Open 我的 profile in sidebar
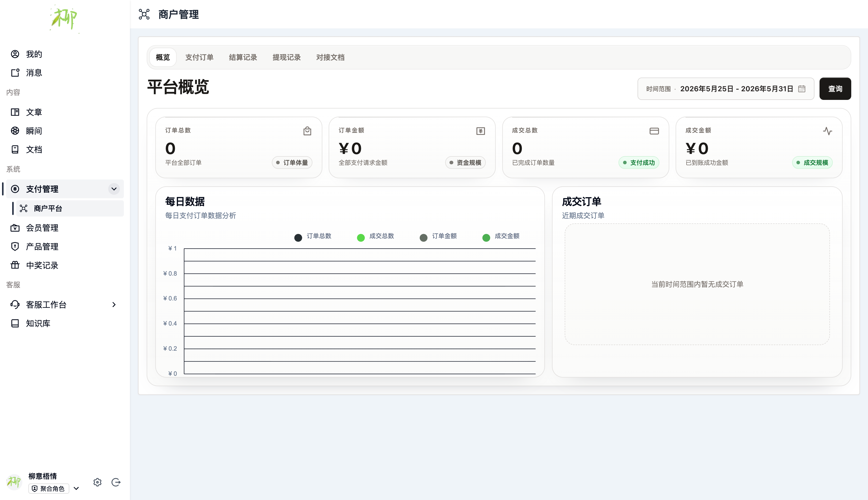Screen dimensions: 868x500 point(65,54)
